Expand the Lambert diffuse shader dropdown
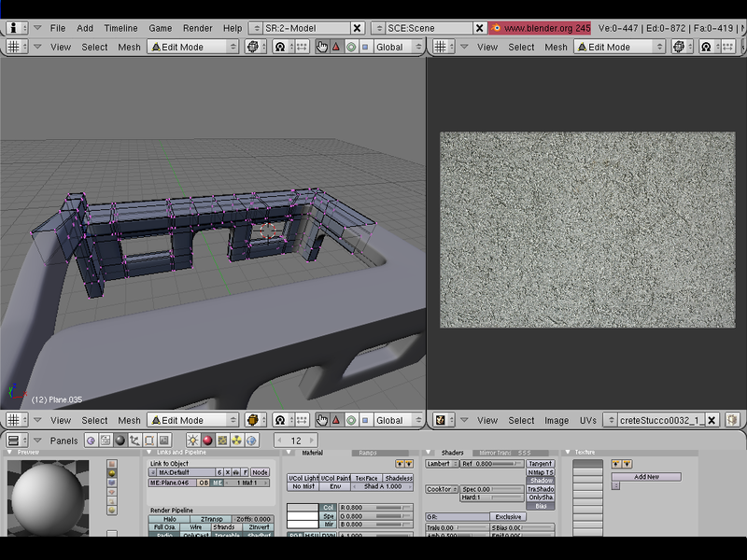This screenshot has height=560, width=747. 441,464
